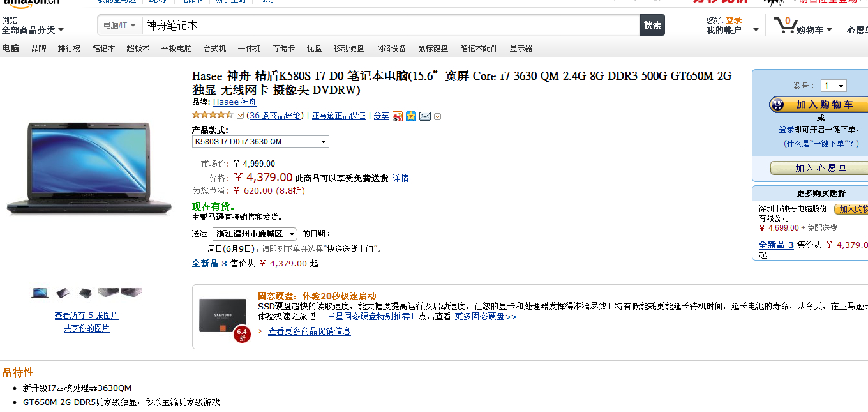Open the 平板电脑 navigation menu item
The image size is (868, 412).
coord(176,49)
